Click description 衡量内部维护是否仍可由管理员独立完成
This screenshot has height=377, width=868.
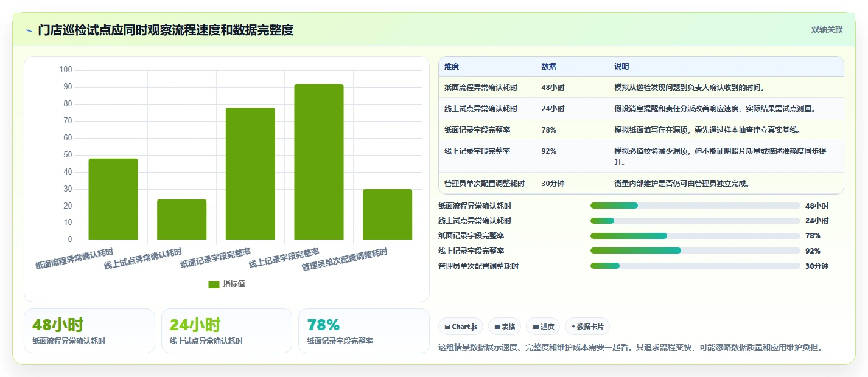pos(682,183)
